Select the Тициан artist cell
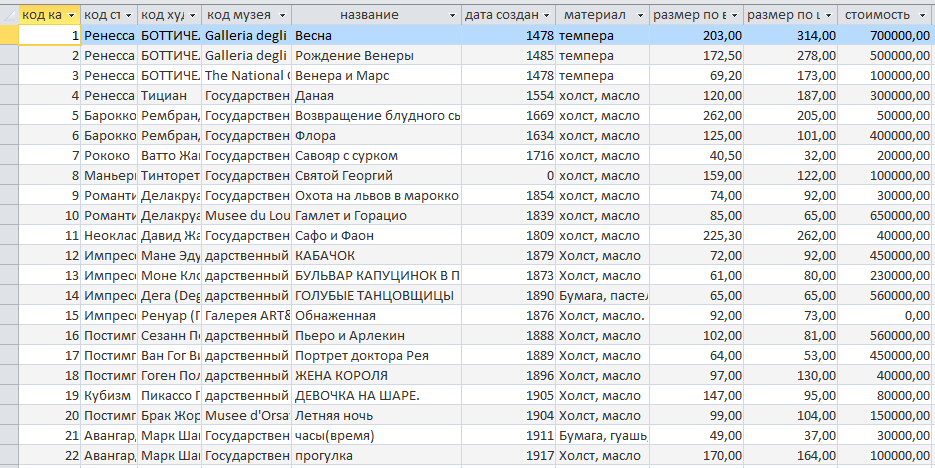This screenshot has height=468, width=935. pos(169,95)
